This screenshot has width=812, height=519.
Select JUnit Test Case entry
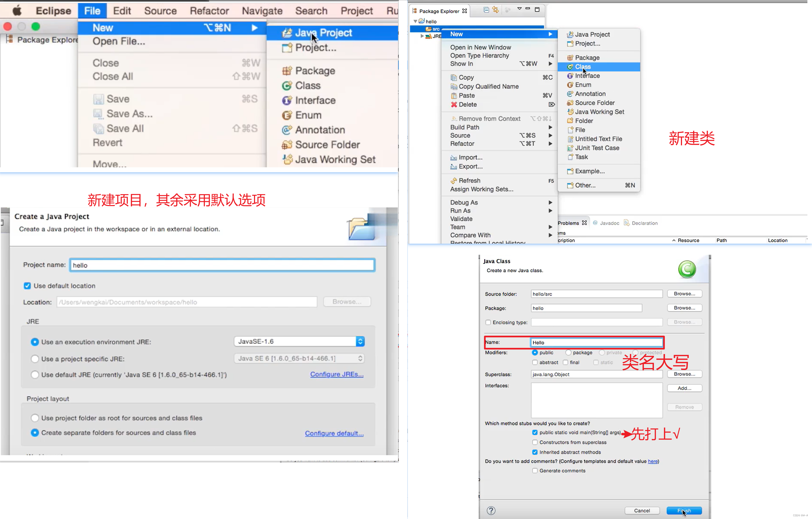(599, 148)
